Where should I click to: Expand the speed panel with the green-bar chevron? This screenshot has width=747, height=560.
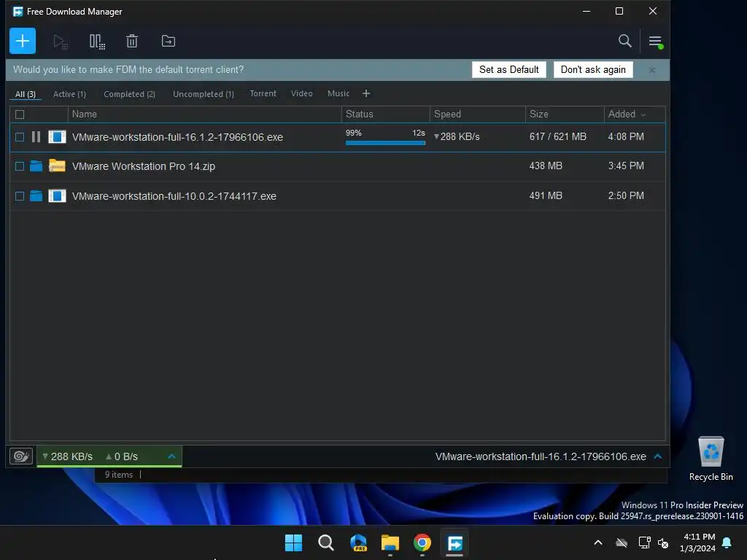point(171,456)
